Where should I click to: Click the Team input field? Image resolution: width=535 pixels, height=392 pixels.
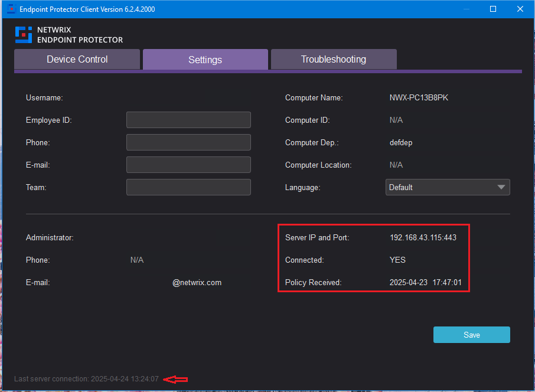pyautogui.click(x=188, y=187)
